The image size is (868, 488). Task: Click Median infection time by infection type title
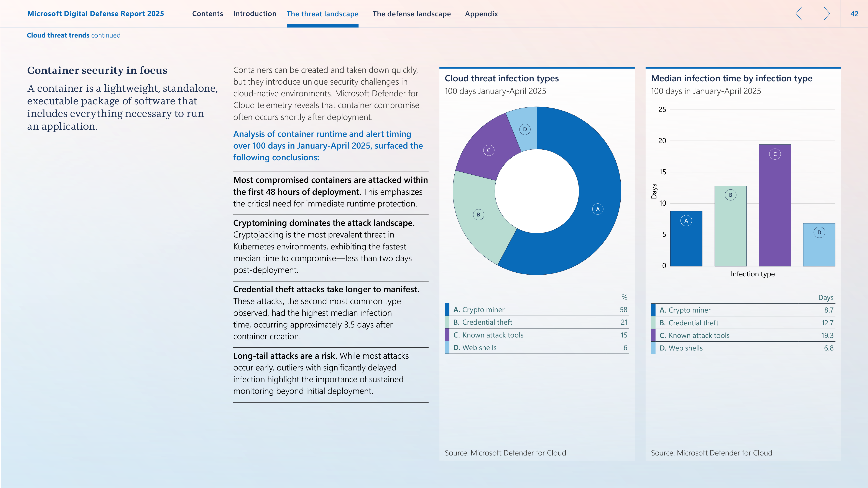tap(732, 79)
